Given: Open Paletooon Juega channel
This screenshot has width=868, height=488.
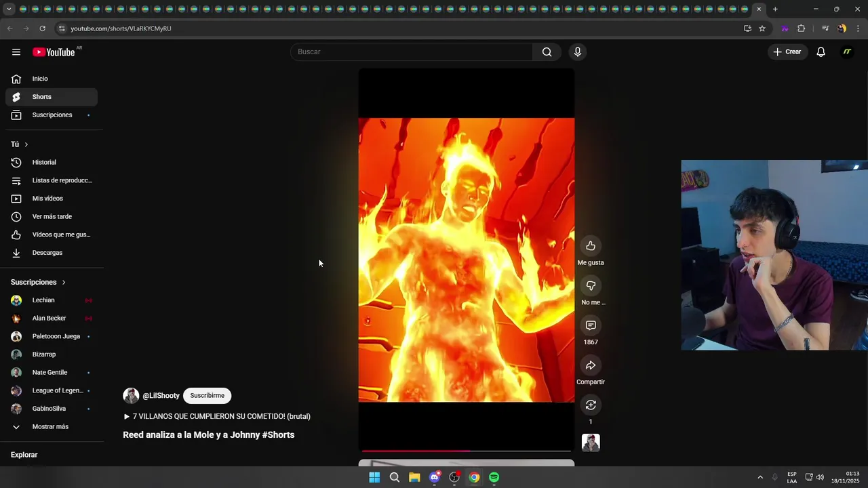Looking at the screenshot, I should pos(52,336).
